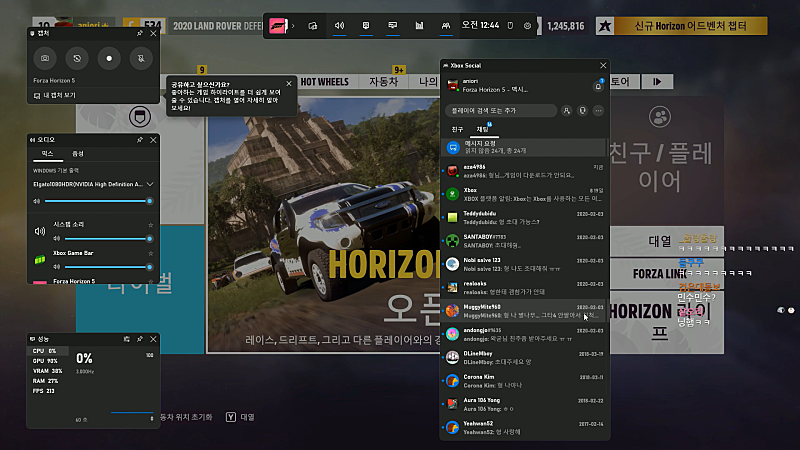The height and width of the screenshot is (450, 800).
Task: Toggle the Audio widget from Game Bar toolbar
Action: pyautogui.click(x=339, y=26)
